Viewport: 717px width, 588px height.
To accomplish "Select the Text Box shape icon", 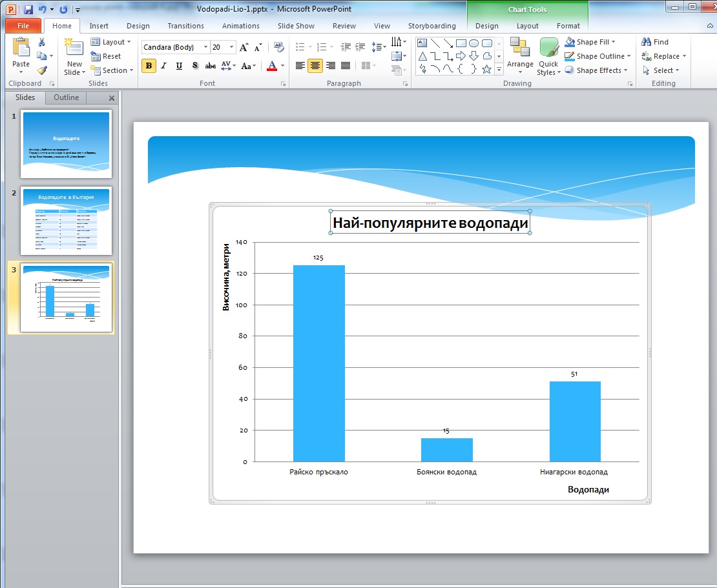I will (422, 43).
